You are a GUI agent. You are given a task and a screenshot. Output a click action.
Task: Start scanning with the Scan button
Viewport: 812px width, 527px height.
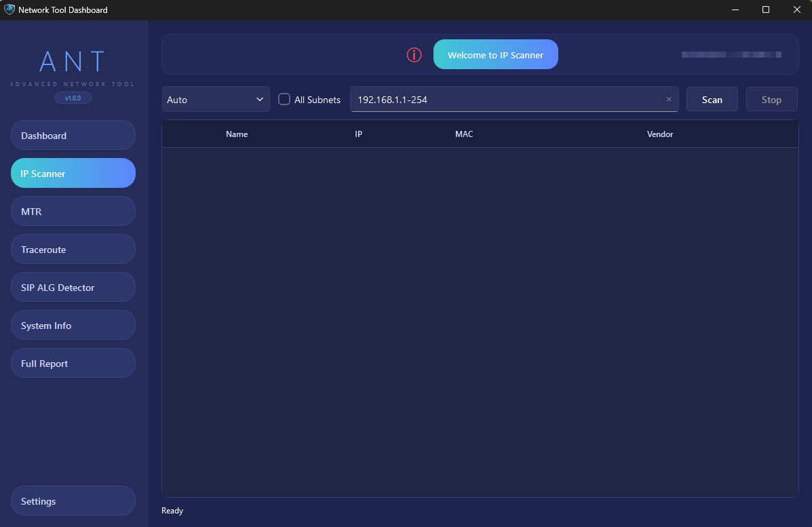click(x=712, y=99)
